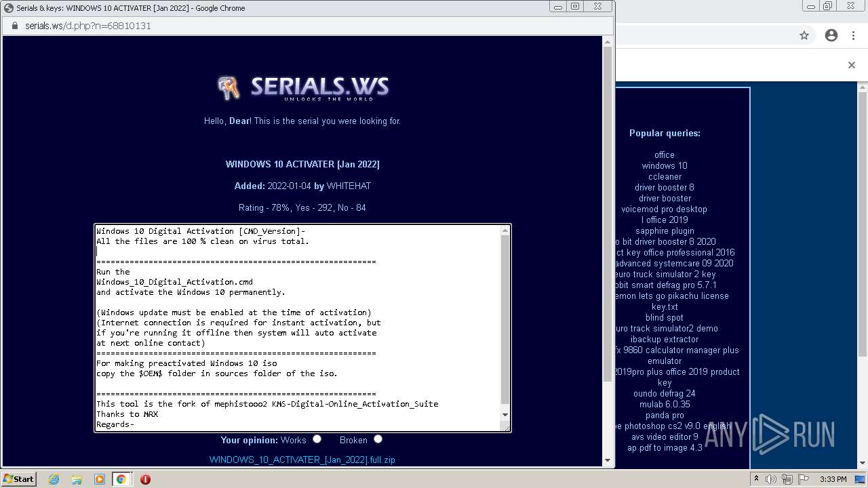The image size is (868, 488).
Task: Click the text area vertical scrollbar thumb
Action: point(505,319)
